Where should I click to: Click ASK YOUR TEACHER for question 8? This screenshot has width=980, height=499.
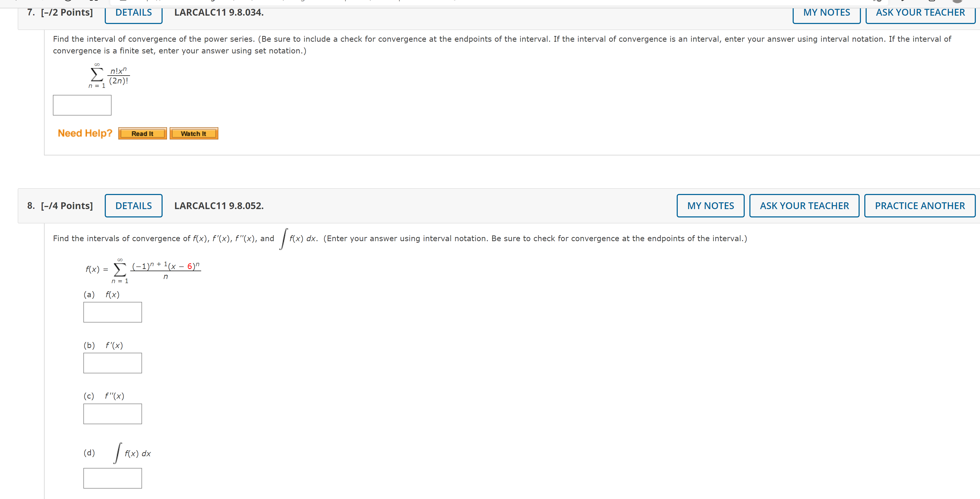coord(804,205)
